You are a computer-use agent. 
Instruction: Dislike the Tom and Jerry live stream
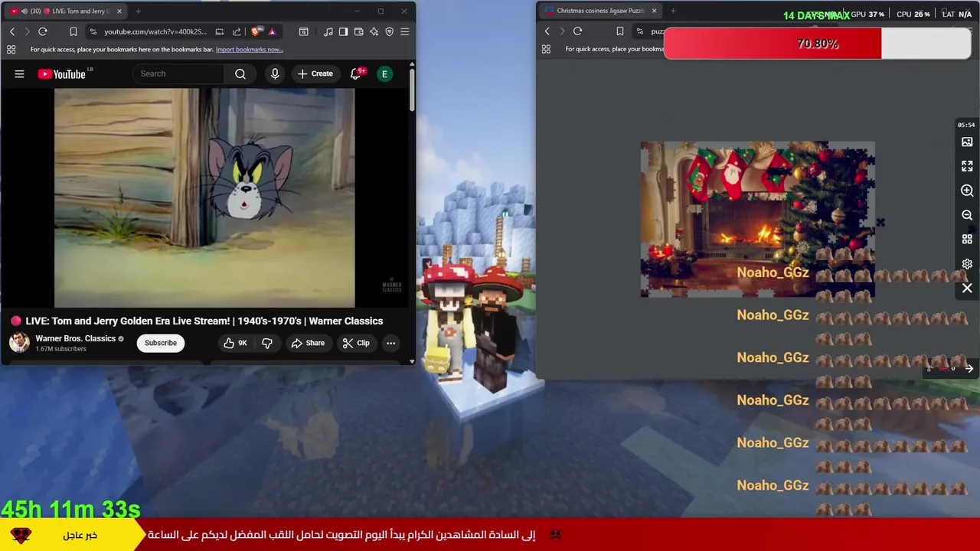pyautogui.click(x=267, y=343)
